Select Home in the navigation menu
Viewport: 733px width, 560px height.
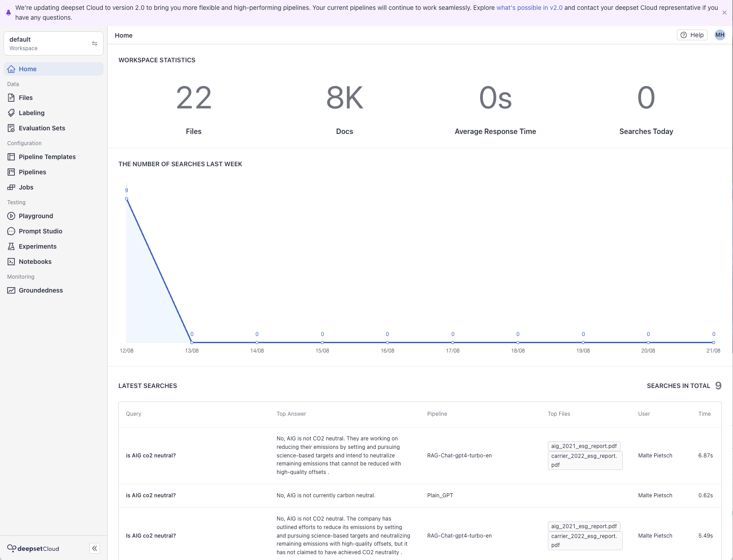coord(28,69)
